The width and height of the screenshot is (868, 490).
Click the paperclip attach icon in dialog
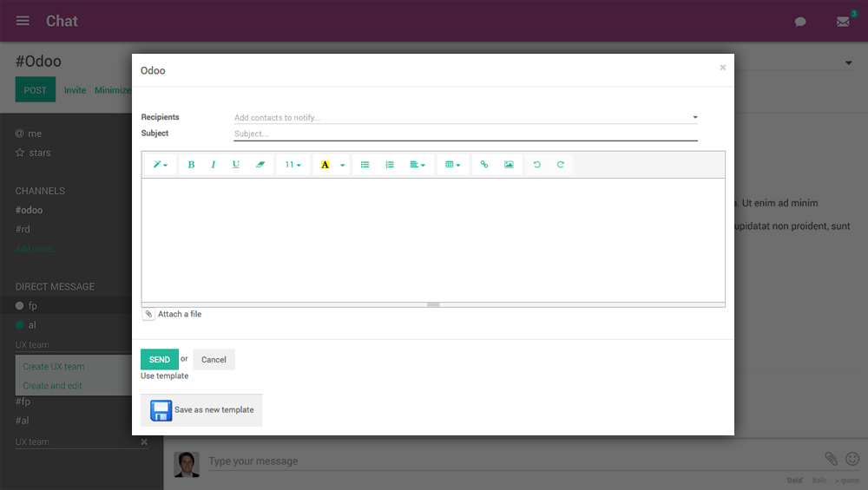click(148, 314)
